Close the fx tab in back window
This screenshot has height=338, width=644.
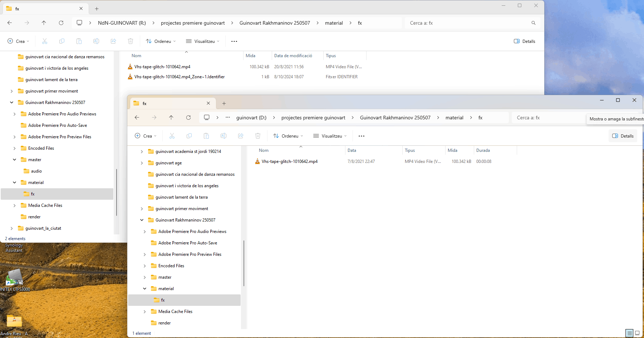pyautogui.click(x=81, y=9)
